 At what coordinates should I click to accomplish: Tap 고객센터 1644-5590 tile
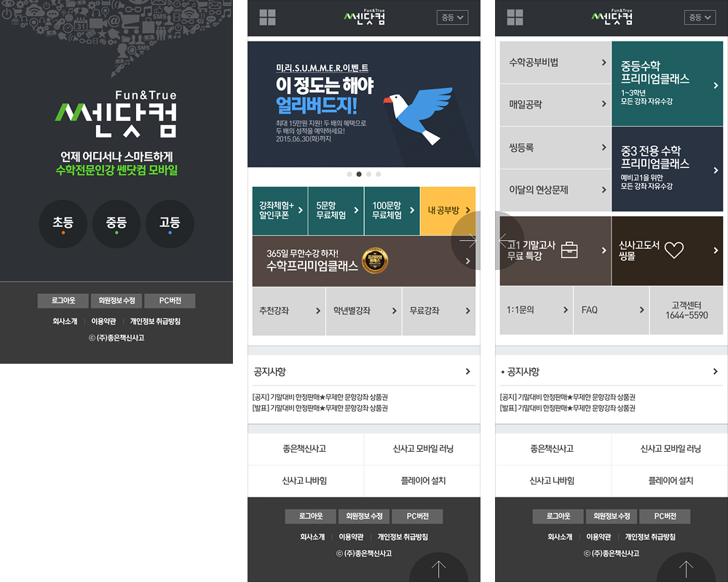pyautogui.click(x=687, y=310)
